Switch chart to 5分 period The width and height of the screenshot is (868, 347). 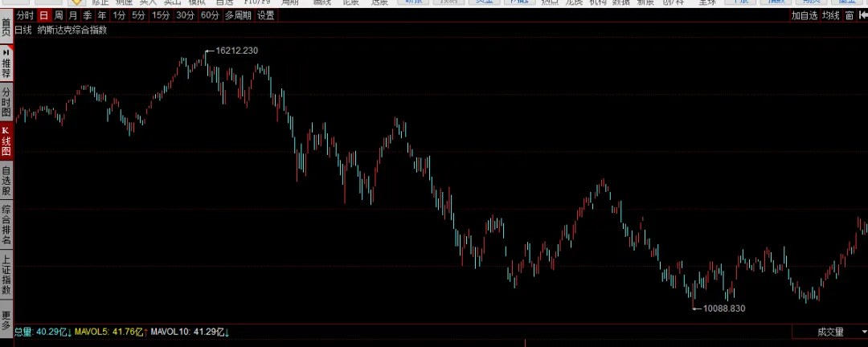[x=138, y=15]
